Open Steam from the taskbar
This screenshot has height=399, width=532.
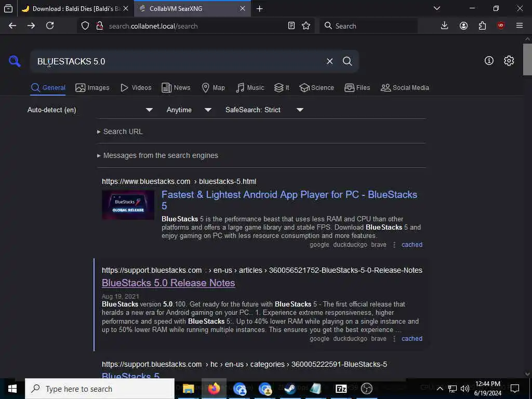click(x=290, y=389)
